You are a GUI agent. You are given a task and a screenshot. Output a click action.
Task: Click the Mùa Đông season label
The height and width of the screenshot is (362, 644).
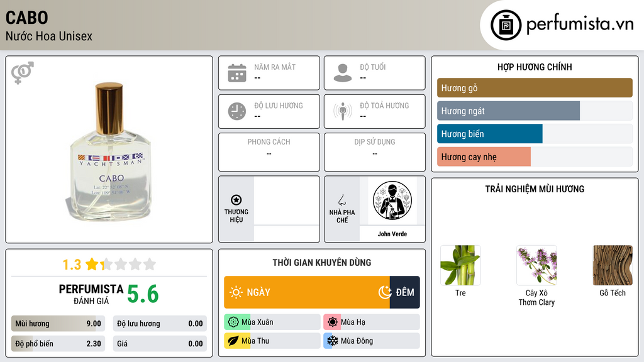tap(357, 341)
